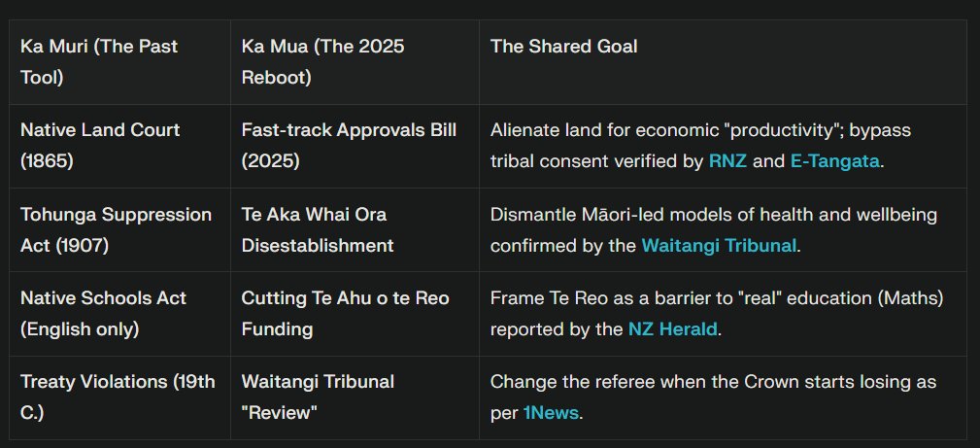Click the "Ka Muri (The Past Tool)" header
Viewport: 980px width, 448px height.
click(x=99, y=62)
